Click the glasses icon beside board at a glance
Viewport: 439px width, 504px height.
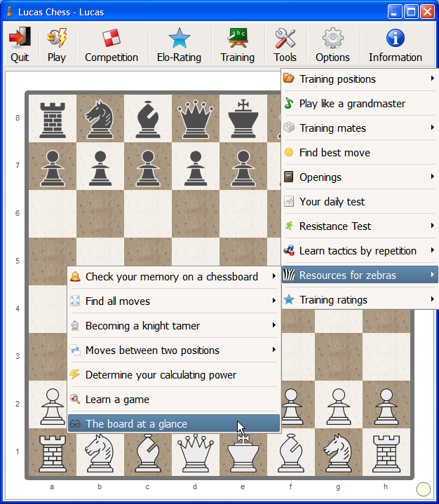tap(75, 423)
